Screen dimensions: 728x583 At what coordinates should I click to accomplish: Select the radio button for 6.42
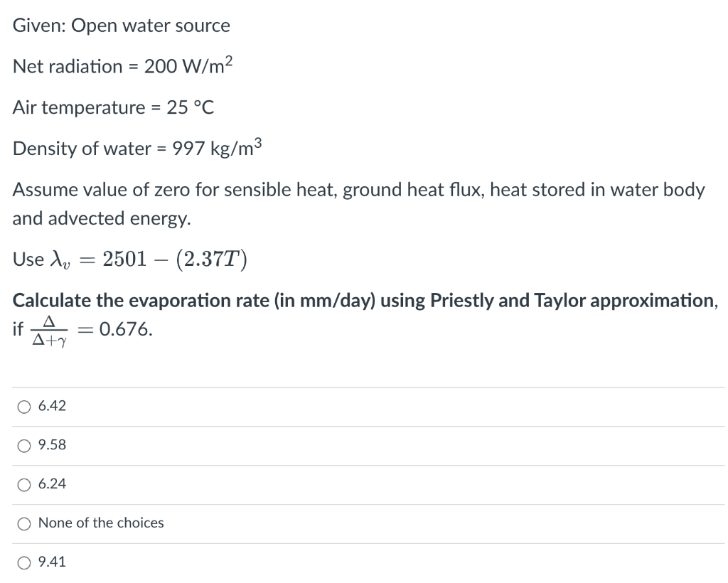point(23,405)
